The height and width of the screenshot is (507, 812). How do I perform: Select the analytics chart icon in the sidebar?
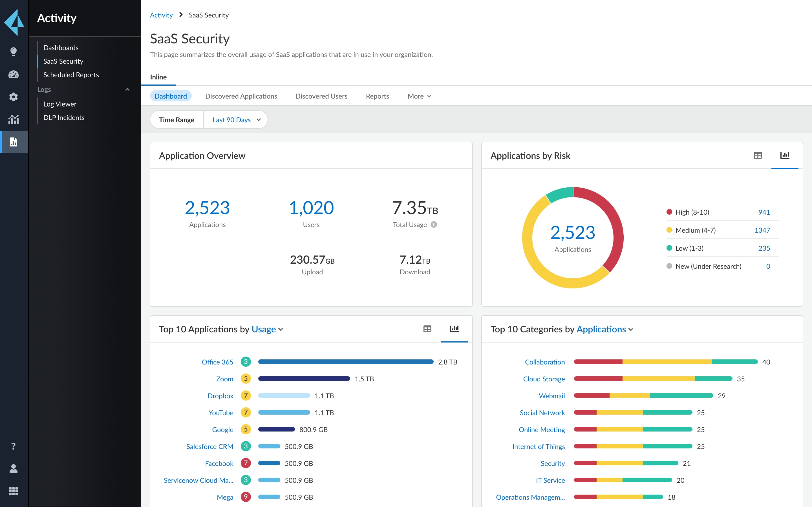(14, 119)
